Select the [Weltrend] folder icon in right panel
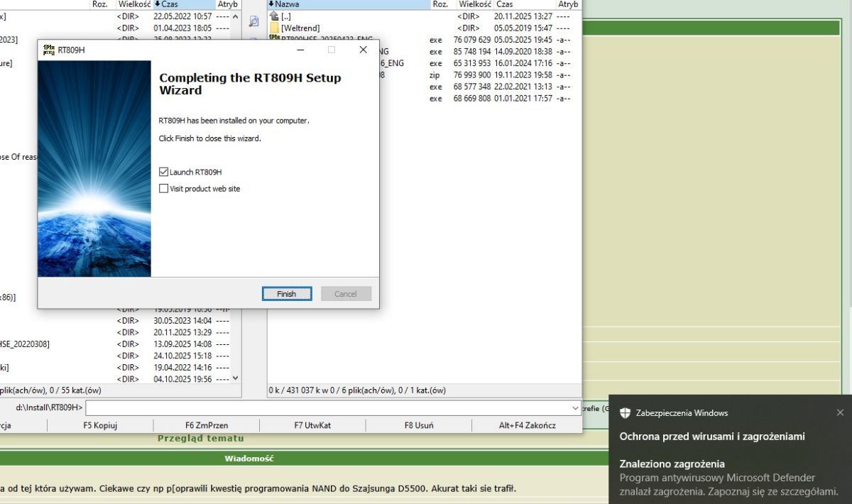Viewport: 852px width, 504px height. coord(275,28)
